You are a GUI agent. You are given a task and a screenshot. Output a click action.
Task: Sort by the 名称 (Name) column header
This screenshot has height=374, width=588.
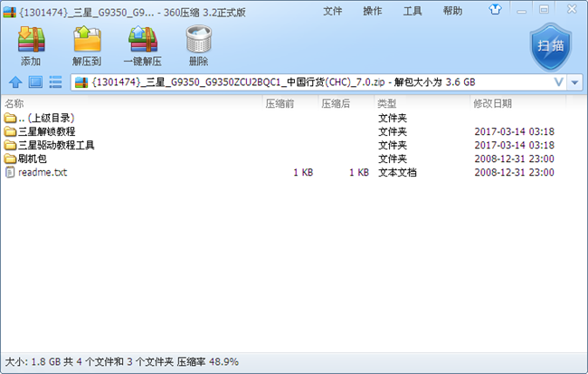(14, 103)
